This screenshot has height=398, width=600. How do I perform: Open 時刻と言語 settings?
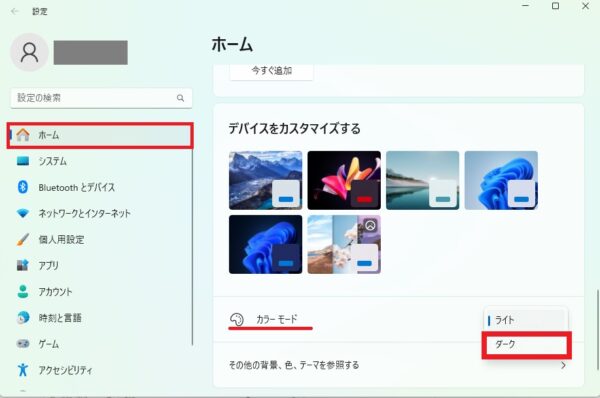[x=99, y=318]
